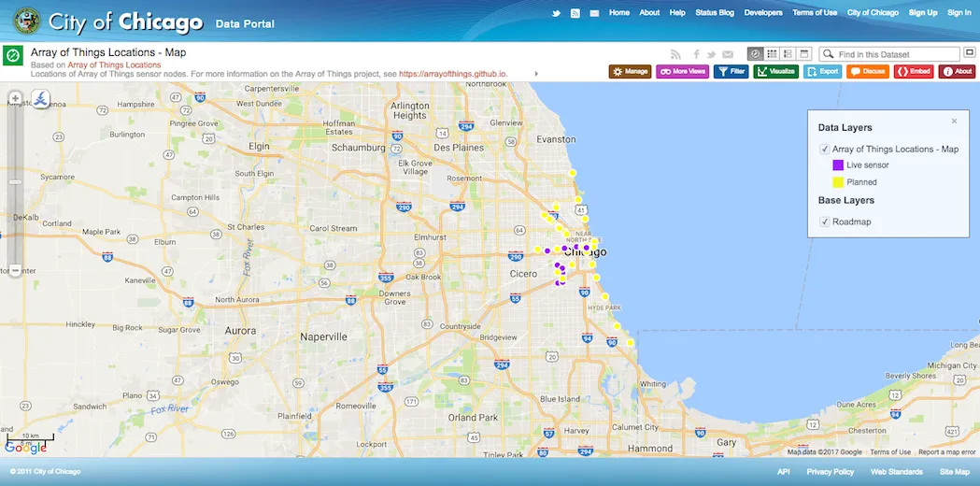Image resolution: width=980 pixels, height=486 pixels.
Task: Click the map zoom-in plus button
Action: click(15, 98)
